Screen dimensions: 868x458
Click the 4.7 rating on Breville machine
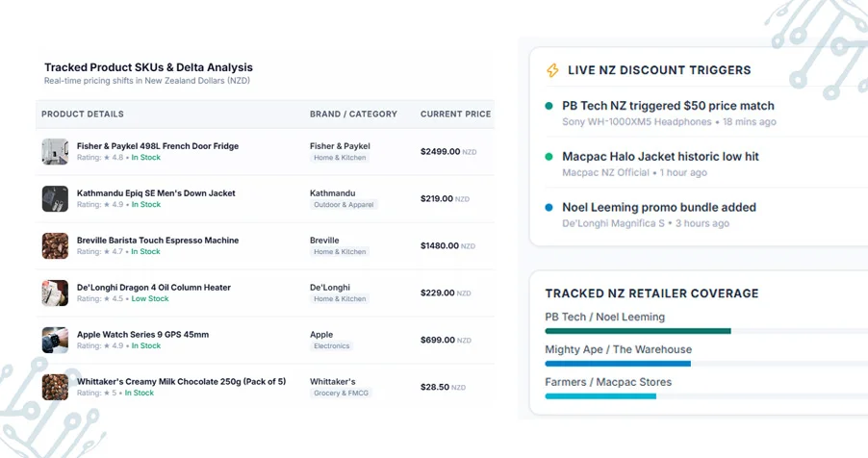point(114,251)
